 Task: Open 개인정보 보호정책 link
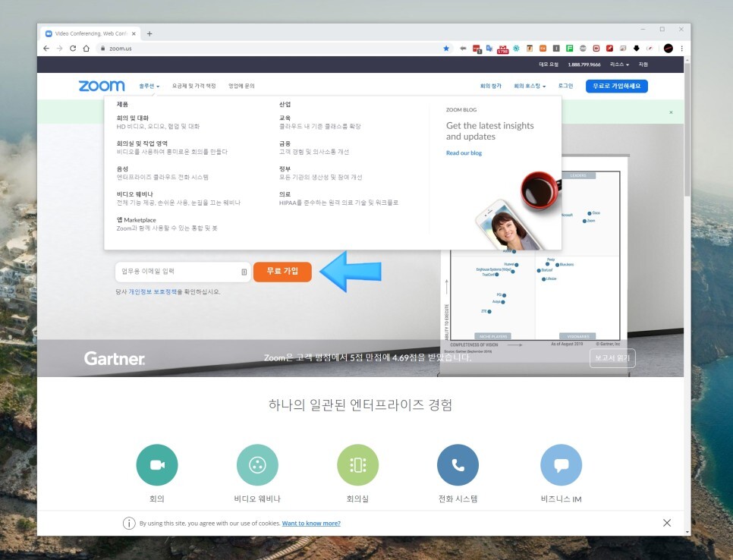click(x=153, y=291)
